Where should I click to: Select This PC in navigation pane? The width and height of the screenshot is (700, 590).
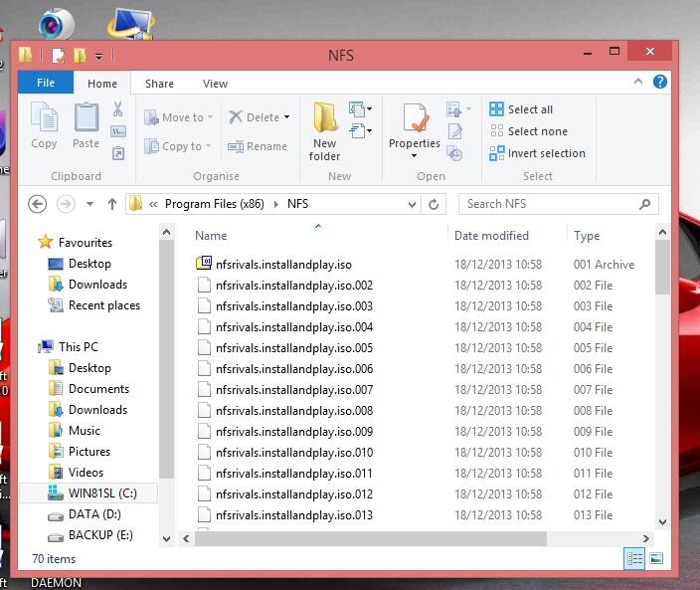pos(68,346)
